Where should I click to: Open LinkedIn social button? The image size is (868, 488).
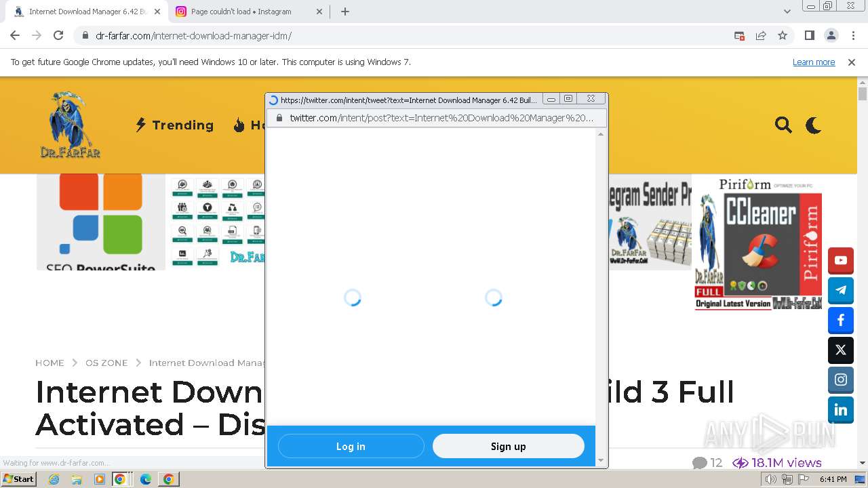tap(841, 409)
